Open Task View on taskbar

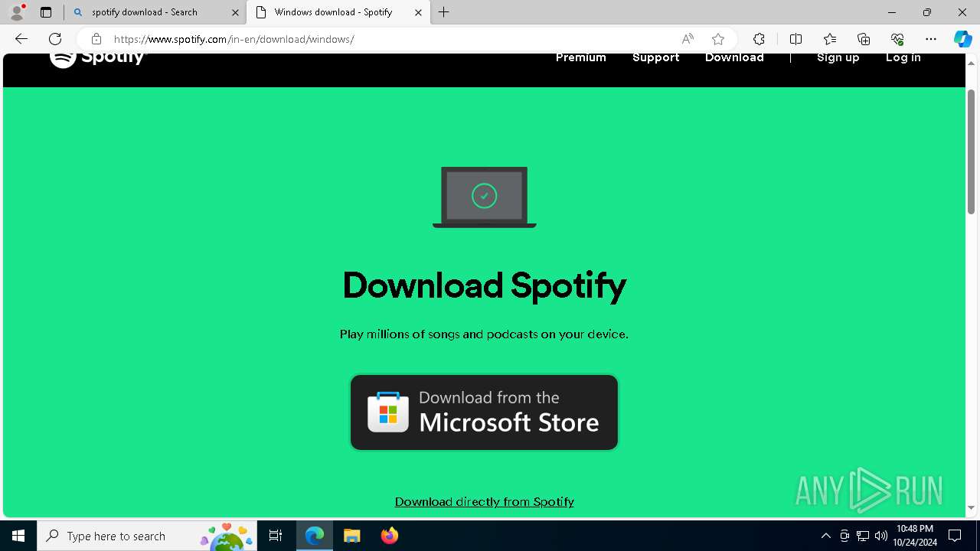tap(276, 536)
